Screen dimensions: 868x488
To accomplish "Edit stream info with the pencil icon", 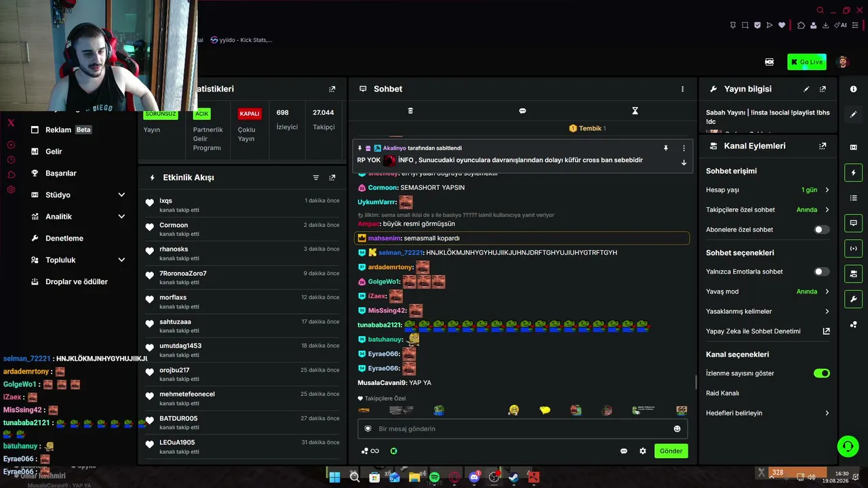I will click(x=806, y=89).
